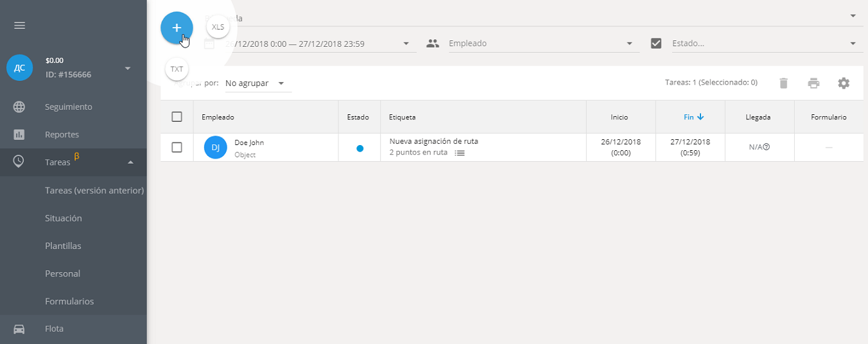868x344 pixels.
Task: Open the Plantillas submenu item
Action: 63,246
